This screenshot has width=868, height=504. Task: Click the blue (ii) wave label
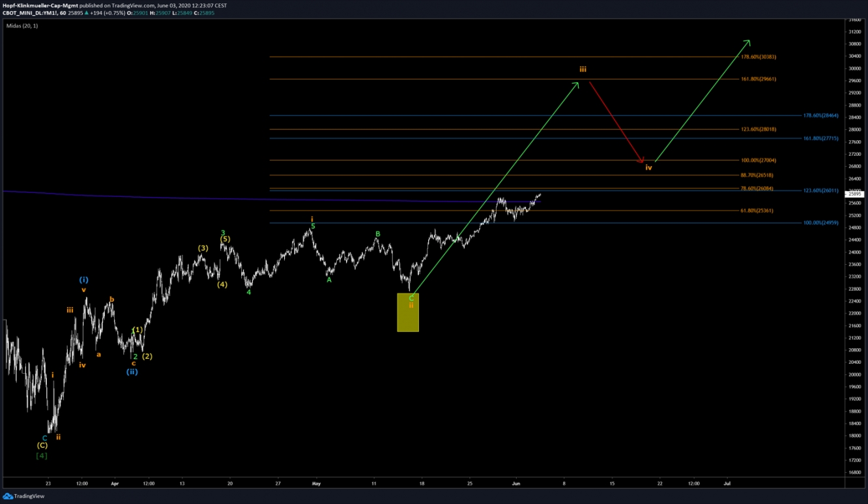click(132, 372)
